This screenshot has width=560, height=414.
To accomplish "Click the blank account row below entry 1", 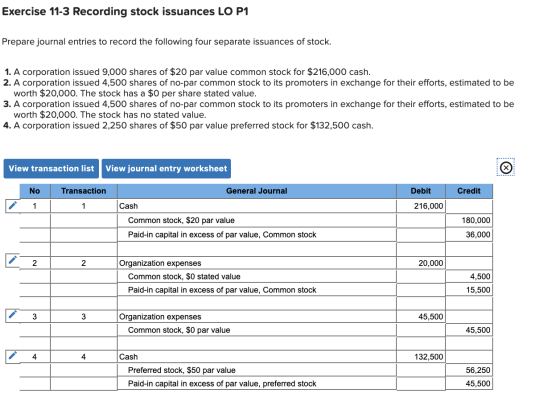I will 257,249.
